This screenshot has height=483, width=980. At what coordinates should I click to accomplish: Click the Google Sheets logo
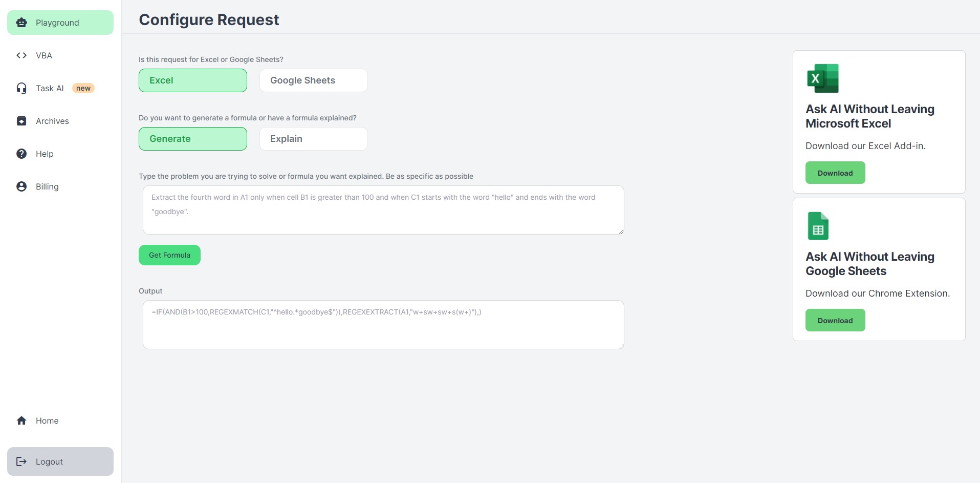tap(818, 226)
